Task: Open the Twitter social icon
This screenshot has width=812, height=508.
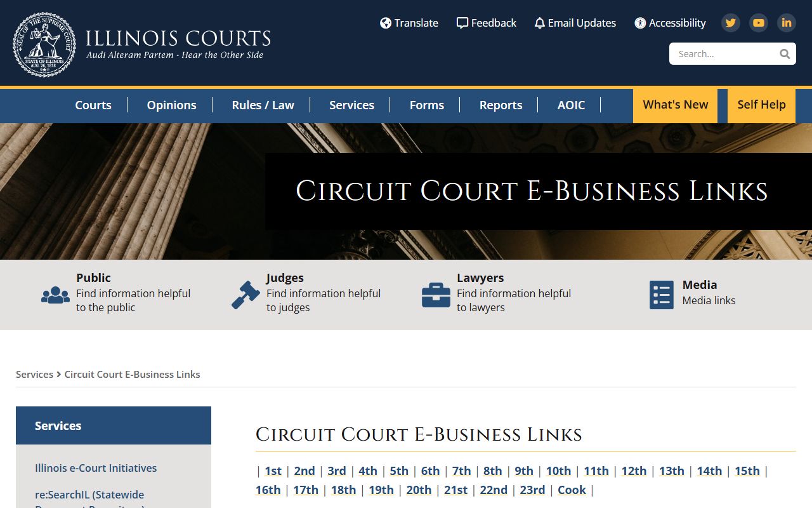Action: 731,23
